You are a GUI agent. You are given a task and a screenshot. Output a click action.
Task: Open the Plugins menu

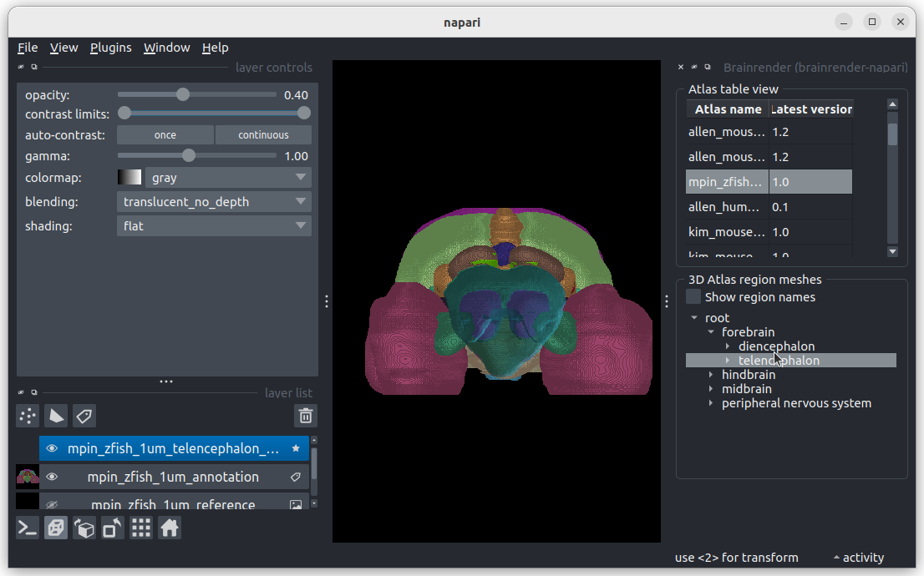pyautogui.click(x=110, y=48)
